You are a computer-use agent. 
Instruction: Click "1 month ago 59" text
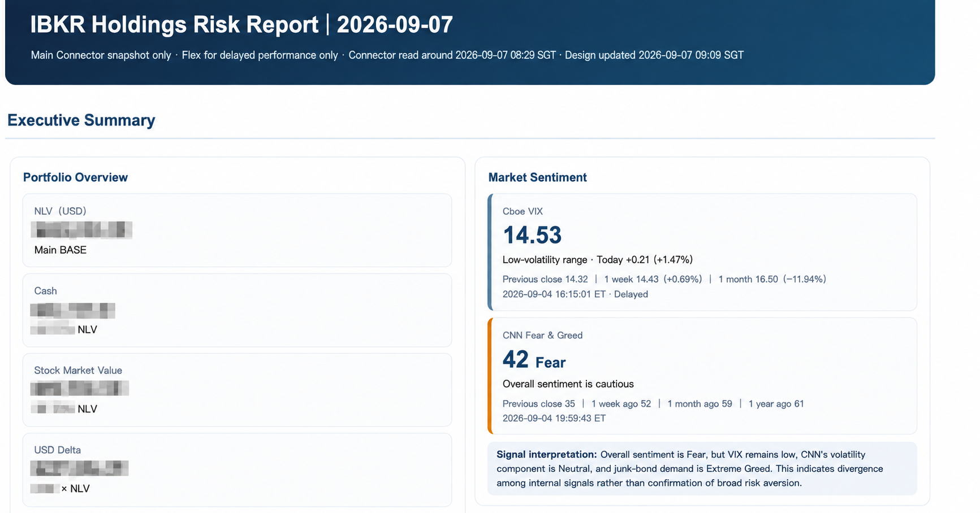[700, 404]
